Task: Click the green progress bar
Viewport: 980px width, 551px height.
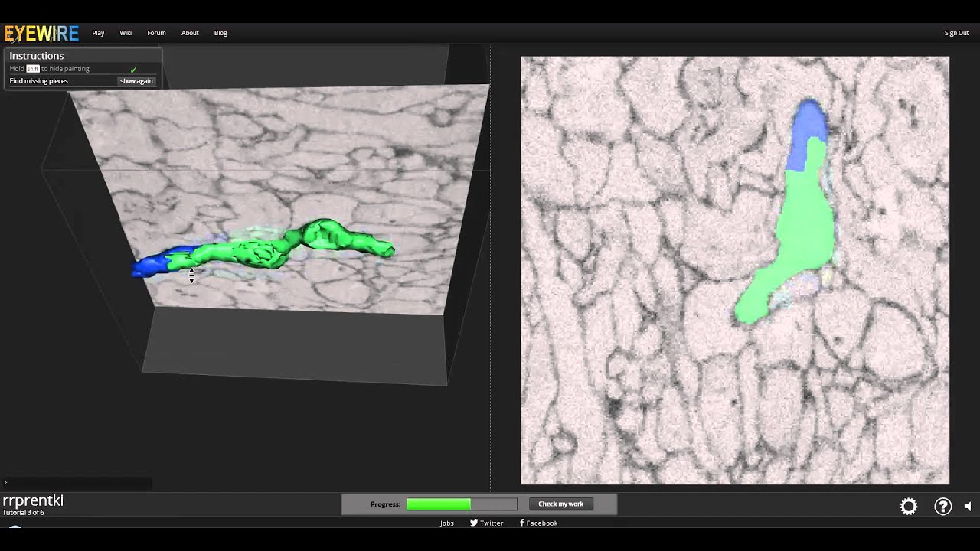Action: [x=462, y=504]
